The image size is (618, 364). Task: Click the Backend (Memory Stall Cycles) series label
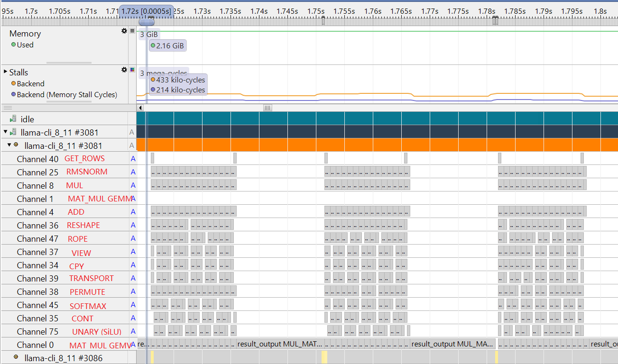pyautogui.click(x=66, y=95)
